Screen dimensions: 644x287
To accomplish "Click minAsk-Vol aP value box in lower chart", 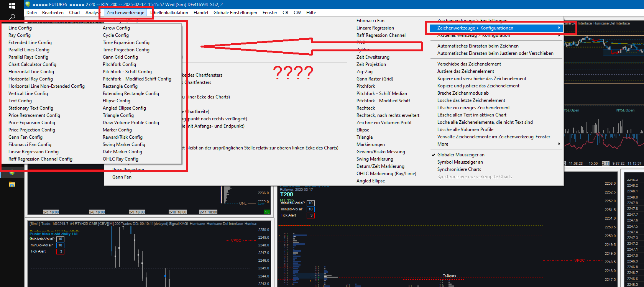I will [x=60, y=239].
